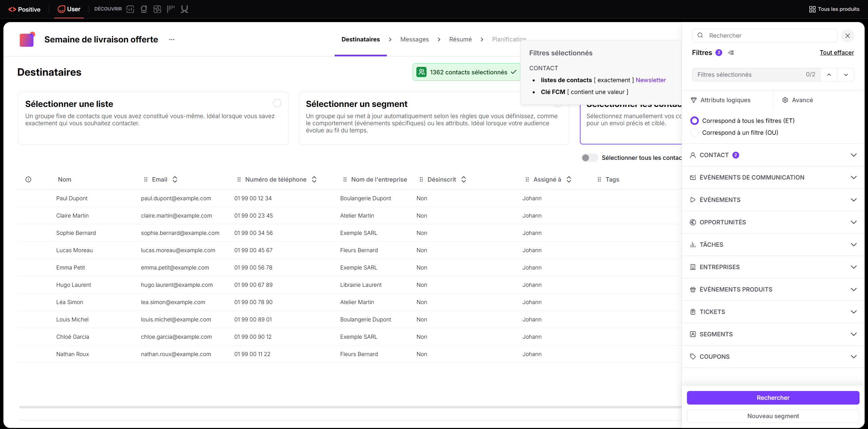The width and height of the screenshot is (868, 429).
Task: Click the Newsletter filter value link
Action: (651, 80)
